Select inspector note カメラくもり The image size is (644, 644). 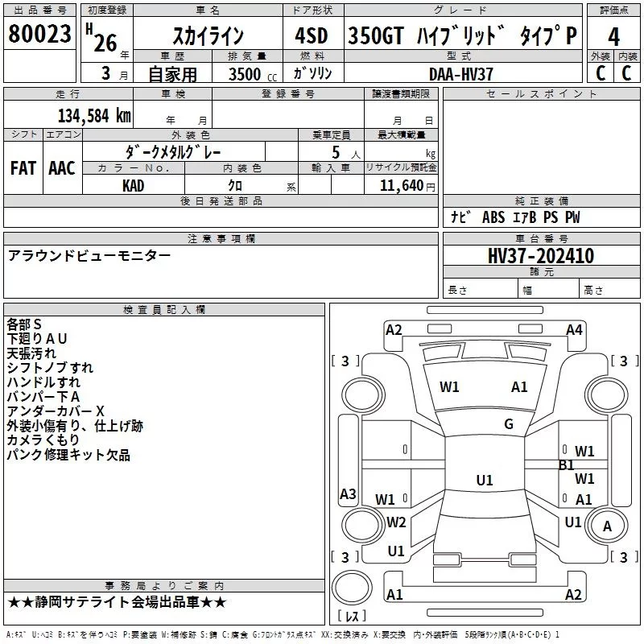pos(43,440)
